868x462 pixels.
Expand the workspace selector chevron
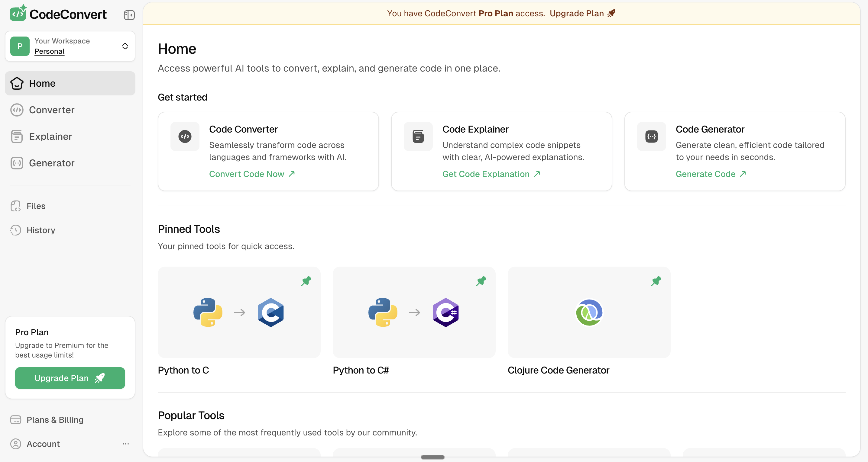(x=125, y=46)
